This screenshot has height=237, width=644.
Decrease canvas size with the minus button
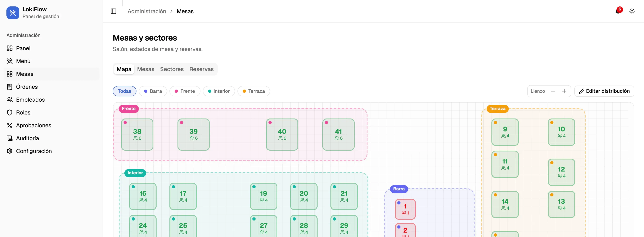[553, 91]
